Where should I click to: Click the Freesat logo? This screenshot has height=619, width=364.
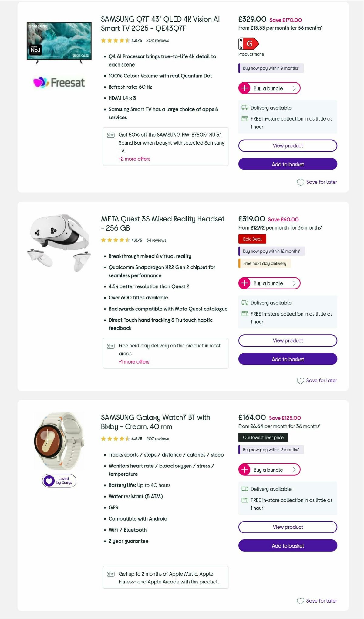tap(59, 82)
